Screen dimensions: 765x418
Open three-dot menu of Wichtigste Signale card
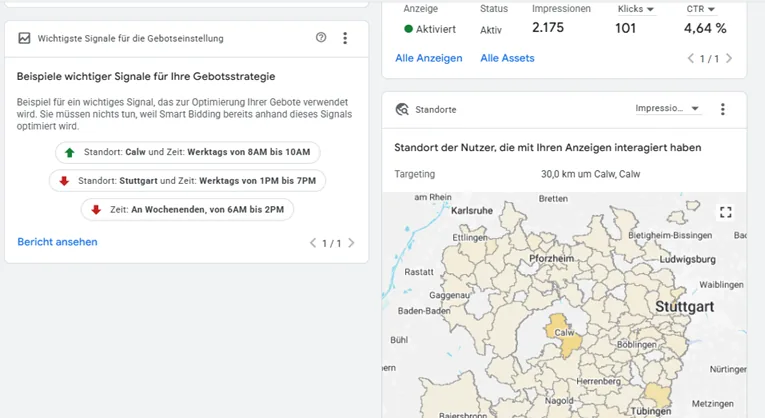pyautogui.click(x=345, y=38)
